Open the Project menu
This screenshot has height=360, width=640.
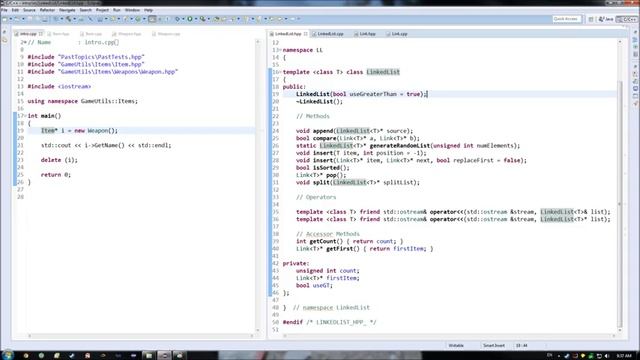pos(102,10)
